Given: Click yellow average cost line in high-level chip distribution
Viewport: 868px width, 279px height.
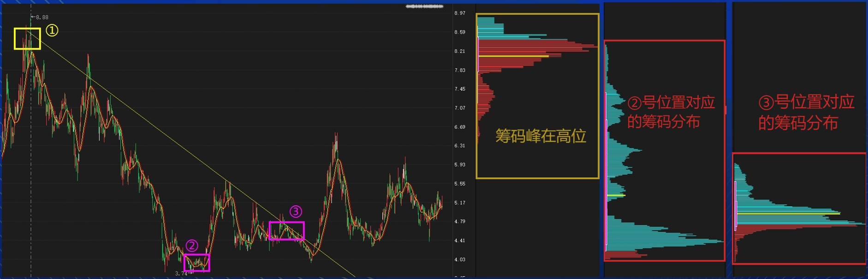Looking at the screenshot, I should [x=513, y=56].
